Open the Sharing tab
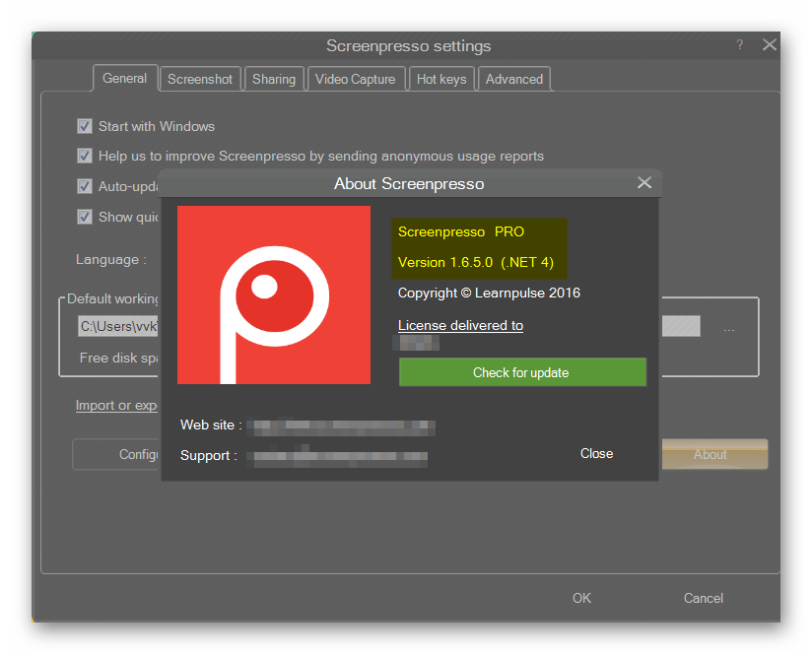The height and width of the screenshot is (654, 812). click(274, 79)
